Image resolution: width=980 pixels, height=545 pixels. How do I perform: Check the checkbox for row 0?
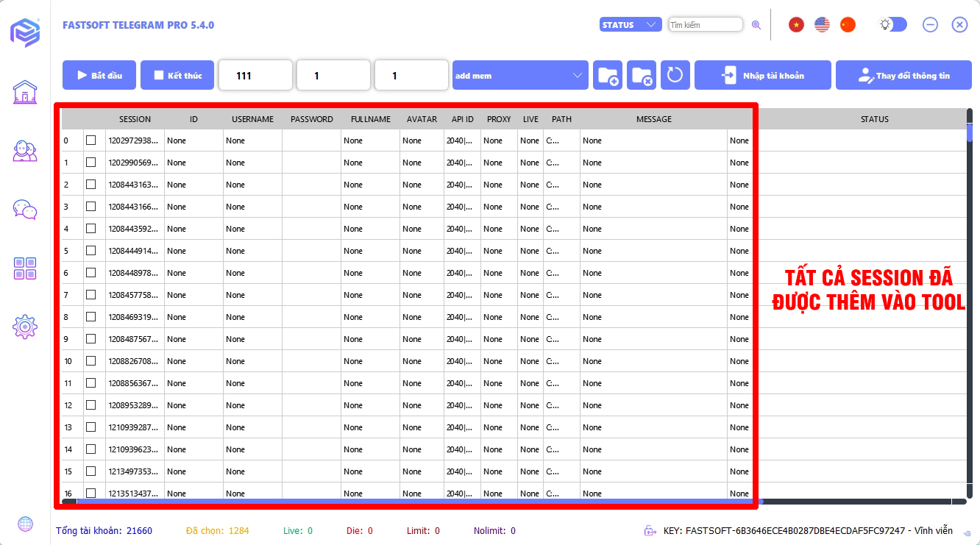[x=90, y=140]
